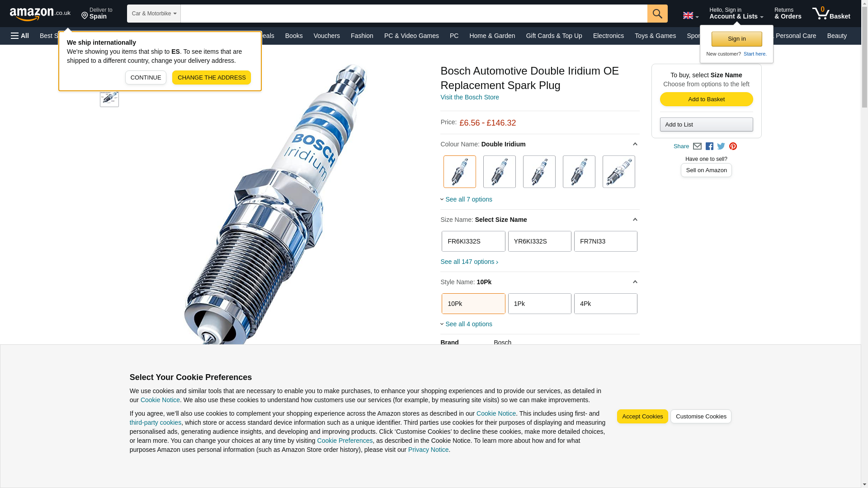Select the FR6KI332S size option
The width and height of the screenshot is (868, 488).
(x=473, y=241)
